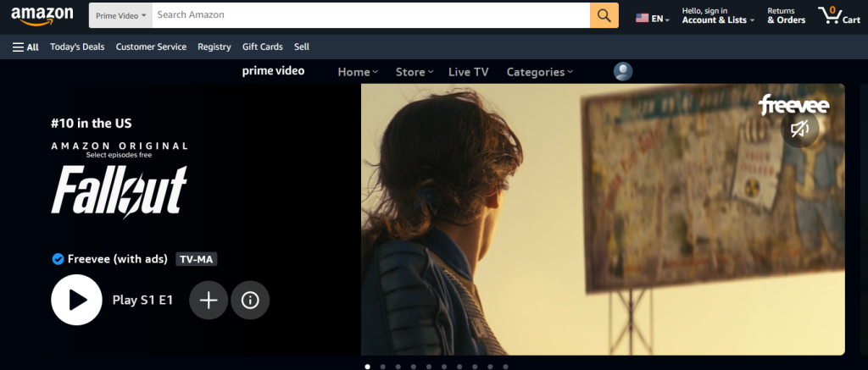
Task: Expand the EN language dropdown
Action: click(x=660, y=19)
